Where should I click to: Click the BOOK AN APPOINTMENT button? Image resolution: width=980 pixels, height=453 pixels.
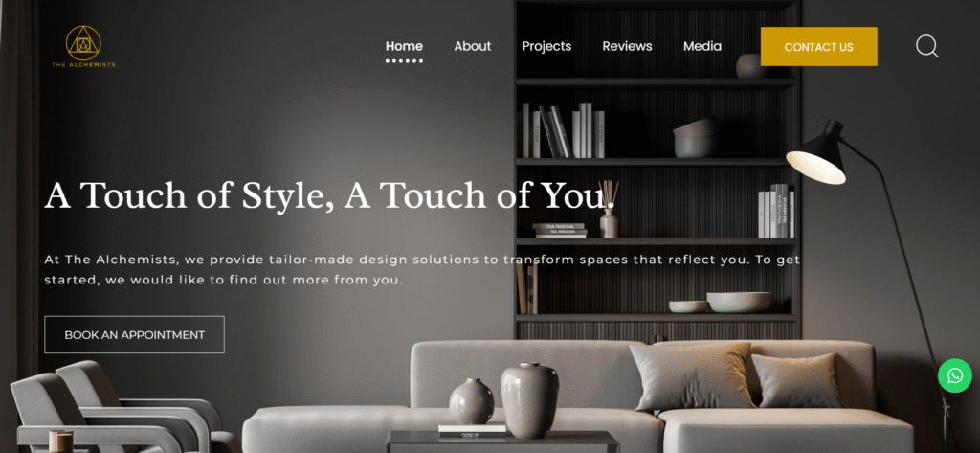[x=134, y=335]
